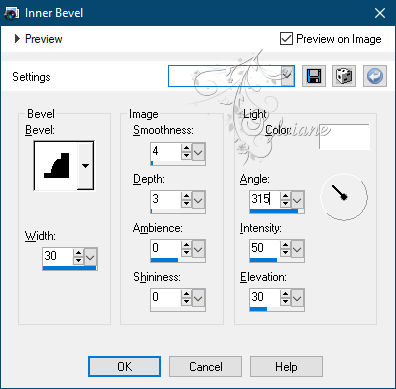Click the Width spinner arrows
This screenshot has height=389, width=396.
pyautogui.click(x=78, y=257)
